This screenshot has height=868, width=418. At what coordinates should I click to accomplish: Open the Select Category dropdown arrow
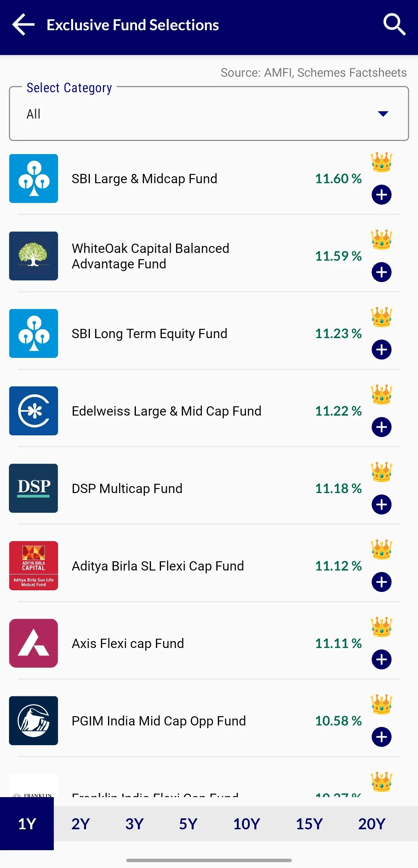click(383, 114)
